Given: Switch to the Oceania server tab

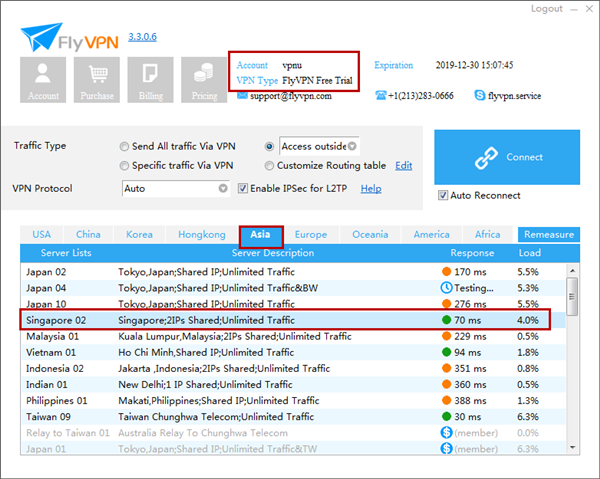Looking at the screenshot, I should (x=370, y=235).
